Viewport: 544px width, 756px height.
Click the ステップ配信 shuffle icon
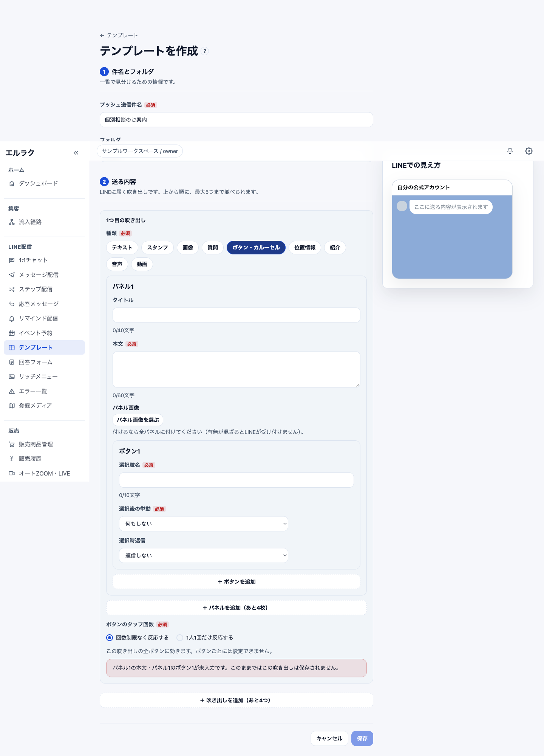click(12, 289)
